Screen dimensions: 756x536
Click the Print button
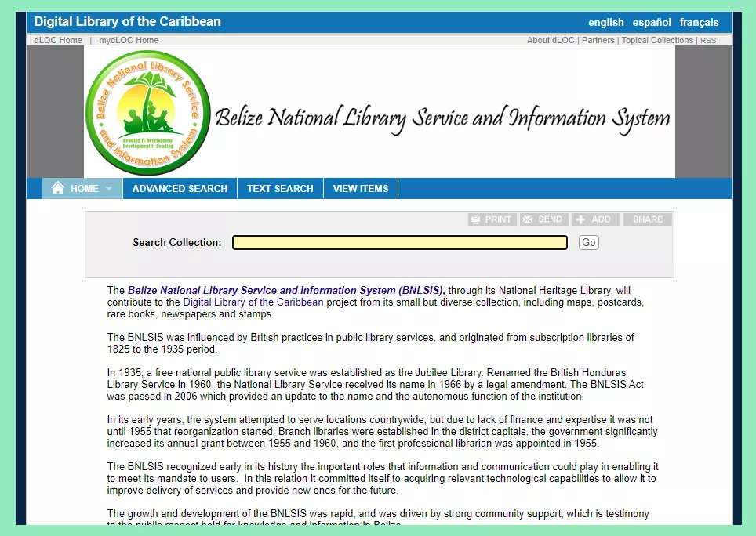point(492,219)
